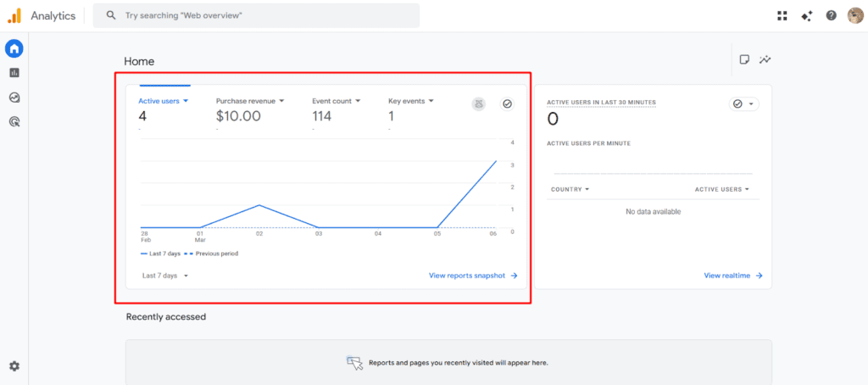868x385 pixels.
Task: Expand the Event count metric dropdown
Action: pos(337,102)
